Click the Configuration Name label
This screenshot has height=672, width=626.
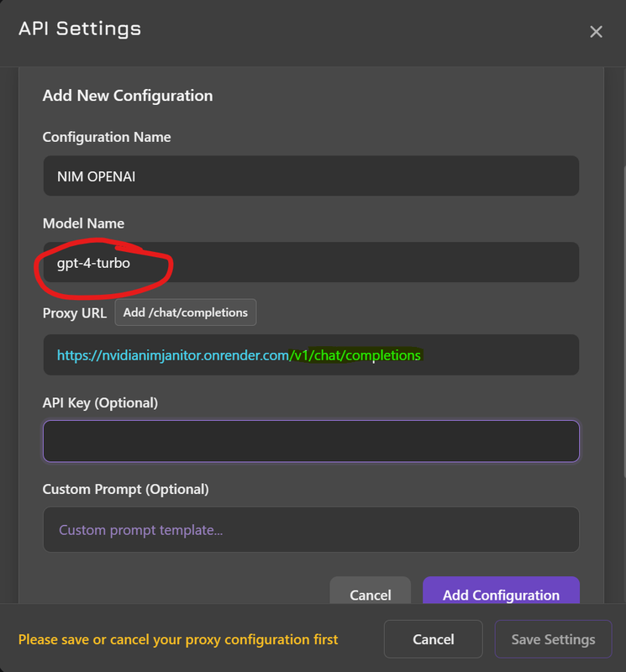pyautogui.click(x=107, y=137)
